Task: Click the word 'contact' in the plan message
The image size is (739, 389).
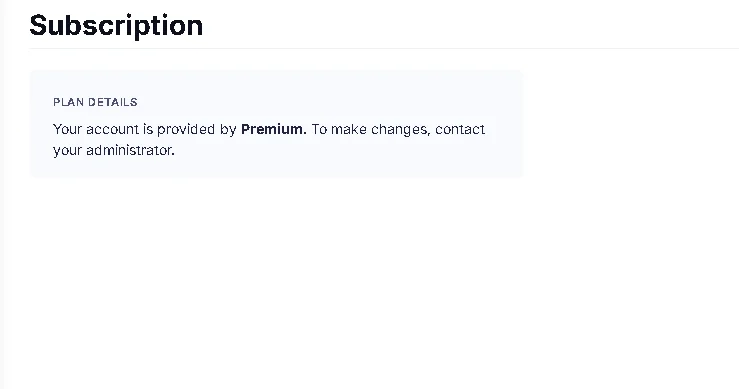Action: pos(460,129)
